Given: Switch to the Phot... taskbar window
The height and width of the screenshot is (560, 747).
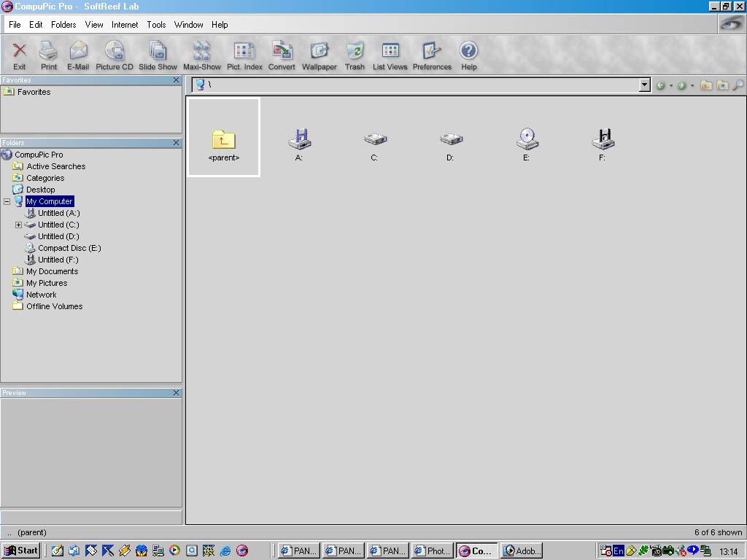Looking at the screenshot, I should (x=432, y=551).
